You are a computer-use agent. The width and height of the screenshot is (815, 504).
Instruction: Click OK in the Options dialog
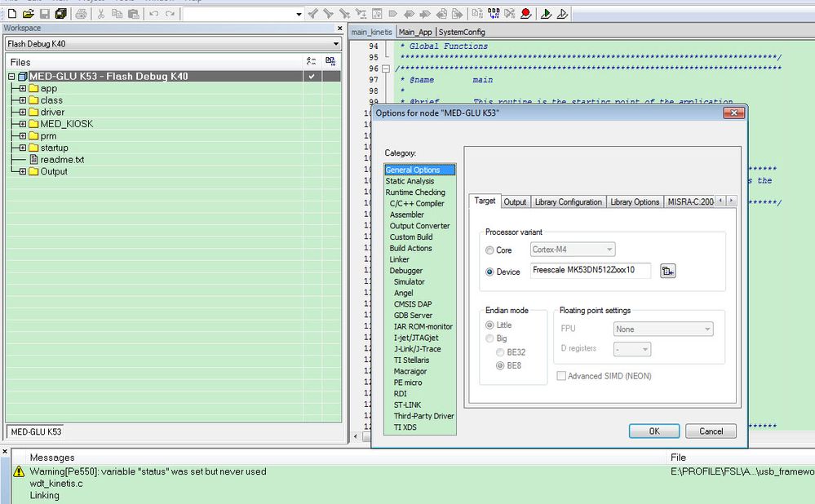pyautogui.click(x=654, y=431)
